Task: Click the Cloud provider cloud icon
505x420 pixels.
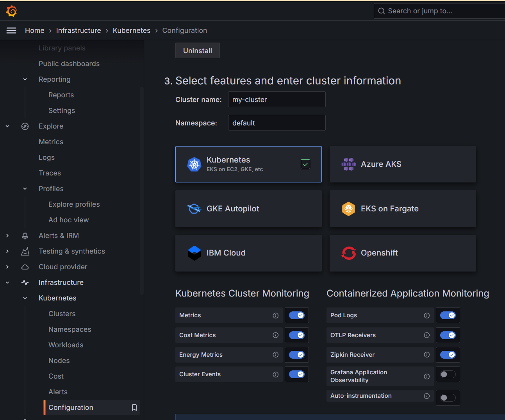Action: point(25,267)
